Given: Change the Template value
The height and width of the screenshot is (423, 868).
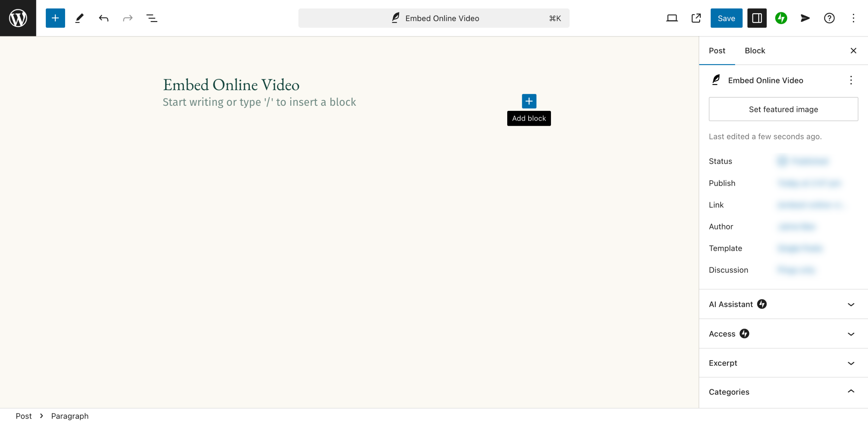Looking at the screenshot, I should (x=800, y=248).
